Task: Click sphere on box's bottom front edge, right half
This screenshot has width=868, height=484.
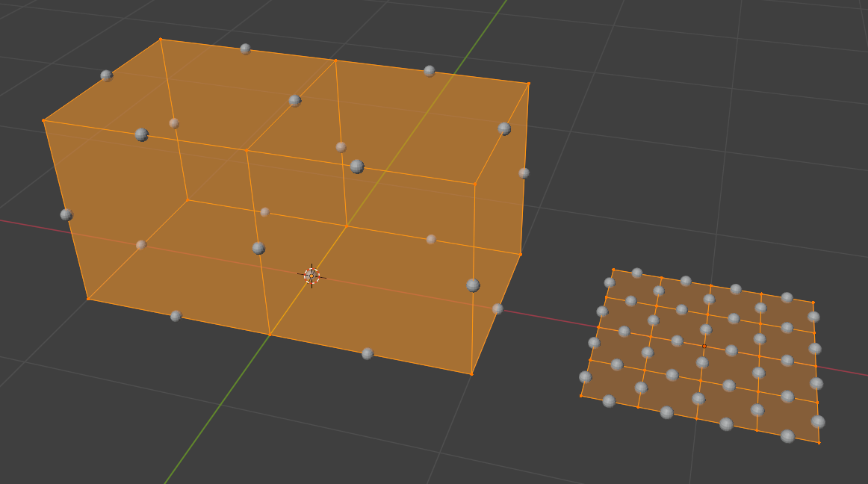Action: 368,353
